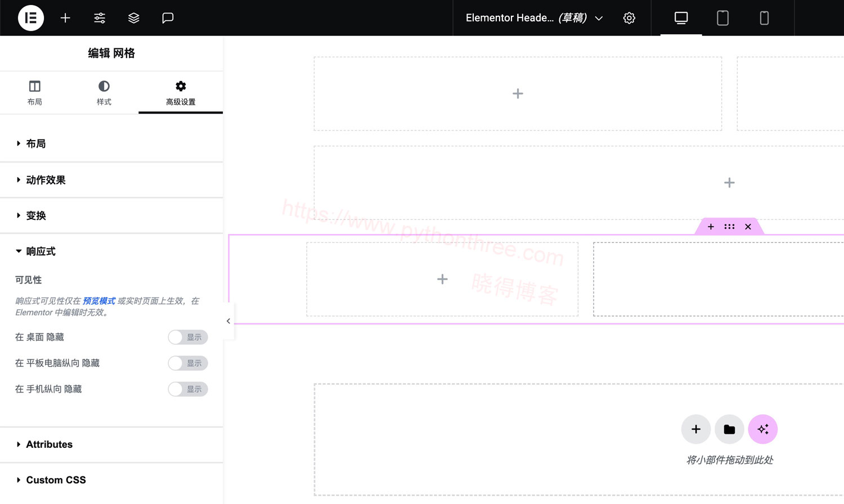Click the grid's drag-dots edit handle
Image resolution: width=844 pixels, height=504 pixels.
coord(729,227)
